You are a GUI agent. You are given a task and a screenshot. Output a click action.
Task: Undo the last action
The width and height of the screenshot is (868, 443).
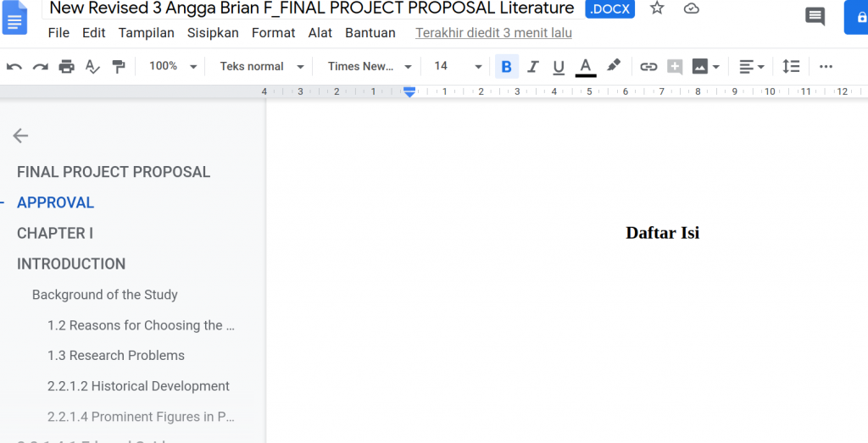pos(14,66)
